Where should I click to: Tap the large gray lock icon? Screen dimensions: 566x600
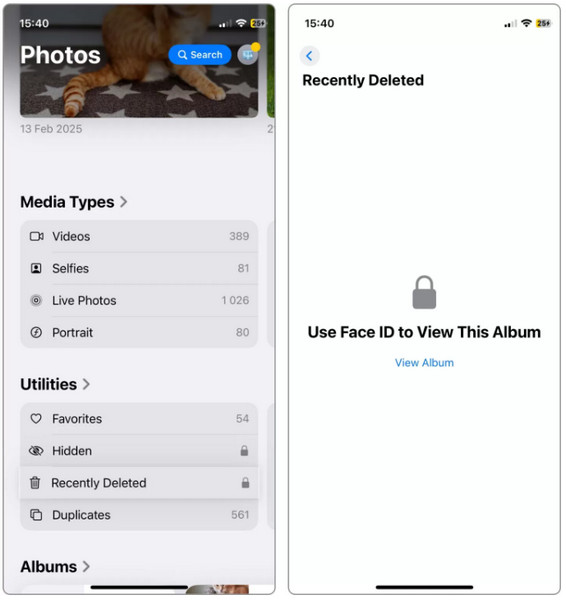click(424, 292)
